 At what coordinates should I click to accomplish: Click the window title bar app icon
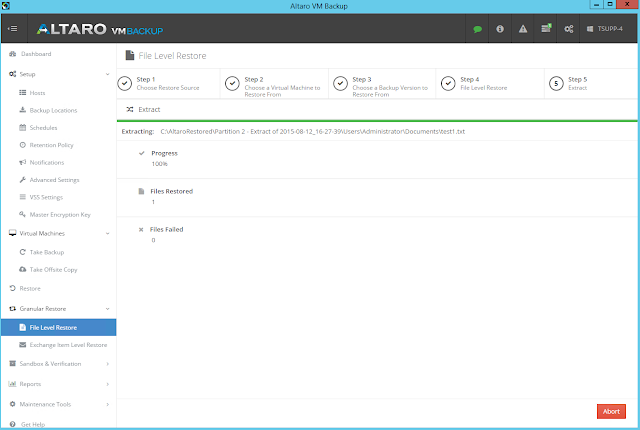point(5,6)
